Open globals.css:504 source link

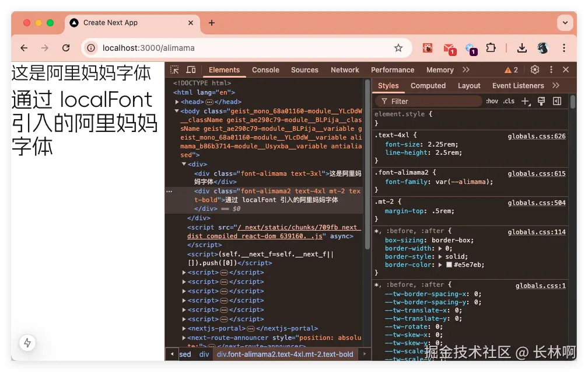[537, 203]
